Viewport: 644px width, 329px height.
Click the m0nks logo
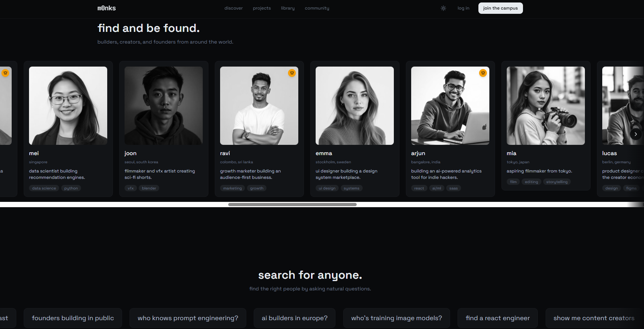[x=106, y=8]
